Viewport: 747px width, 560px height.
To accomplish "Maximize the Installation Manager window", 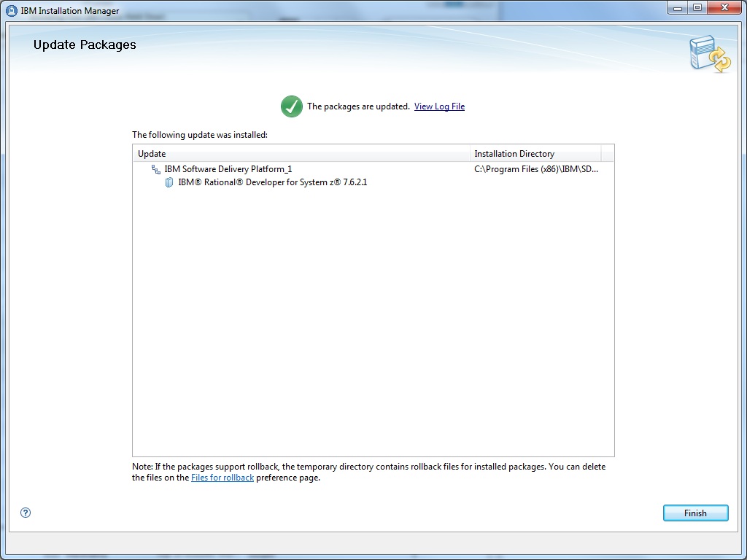I will (x=697, y=8).
